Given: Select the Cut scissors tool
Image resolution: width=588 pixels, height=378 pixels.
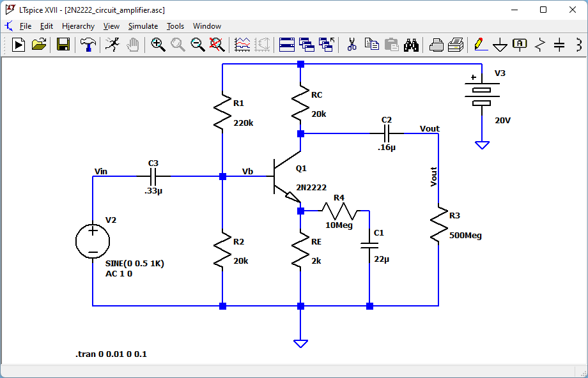Looking at the screenshot, I should (352, 45).
